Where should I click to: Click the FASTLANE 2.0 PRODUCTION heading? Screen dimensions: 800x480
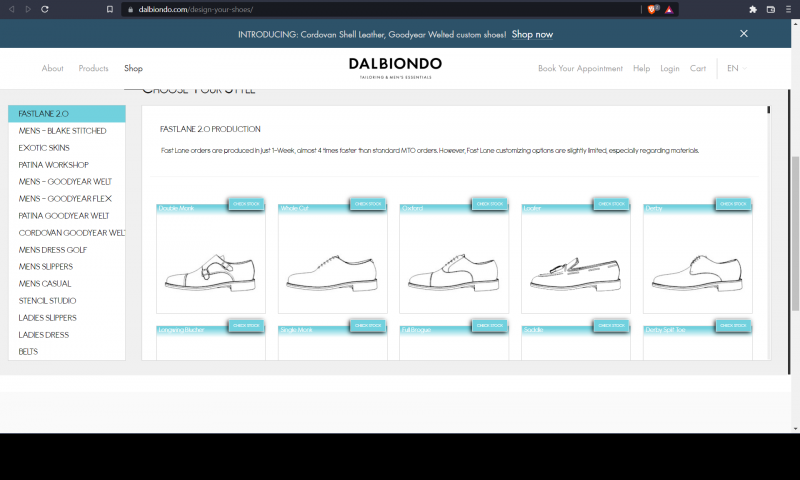click(210, 129)
